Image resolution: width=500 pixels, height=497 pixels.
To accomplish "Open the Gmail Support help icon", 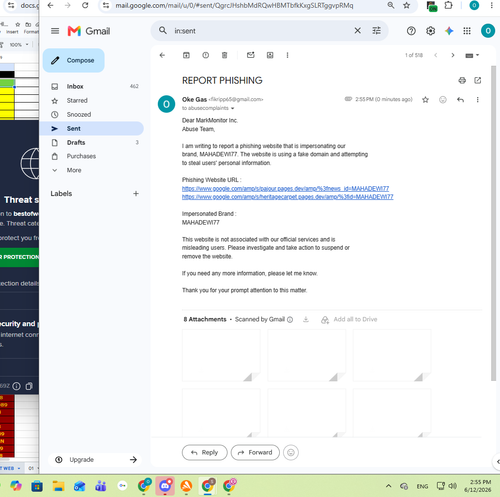I will click(411, 31).
